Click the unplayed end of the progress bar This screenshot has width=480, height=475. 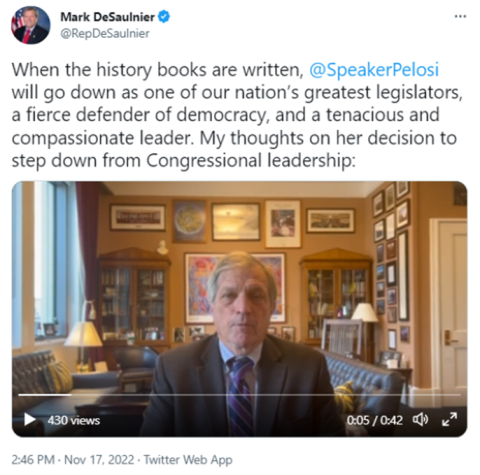[x=457, y=395]
